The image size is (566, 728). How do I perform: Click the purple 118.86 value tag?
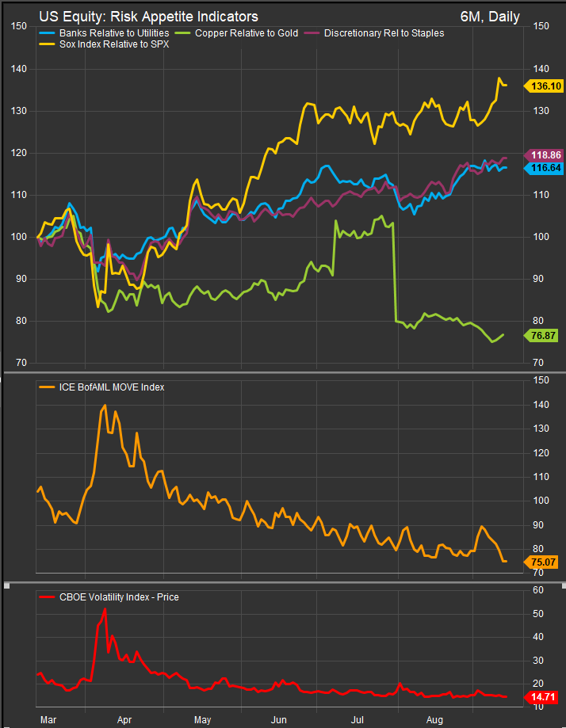point(543,156)
